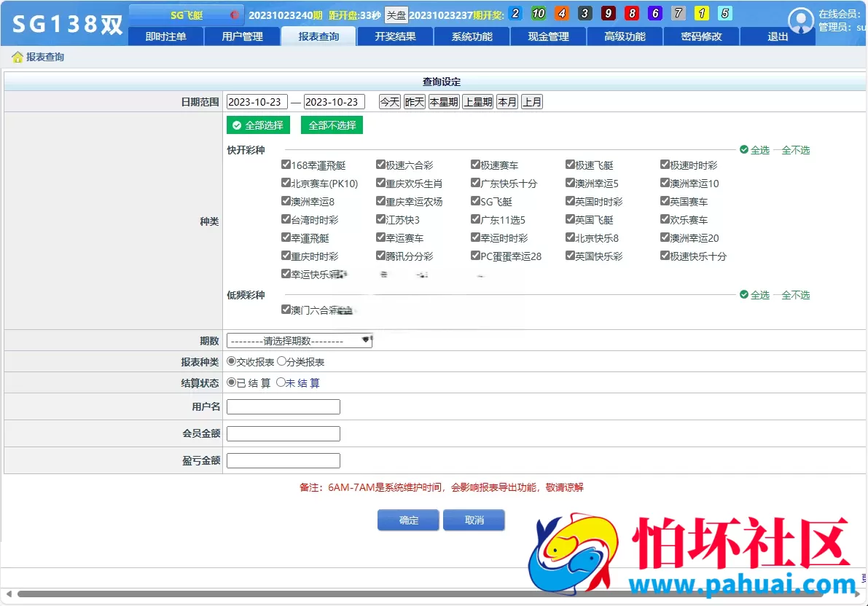This screenshot has width=868, height=606.
Task: Click the horizontal scrollbar
Action: click(x=420, y=594)
